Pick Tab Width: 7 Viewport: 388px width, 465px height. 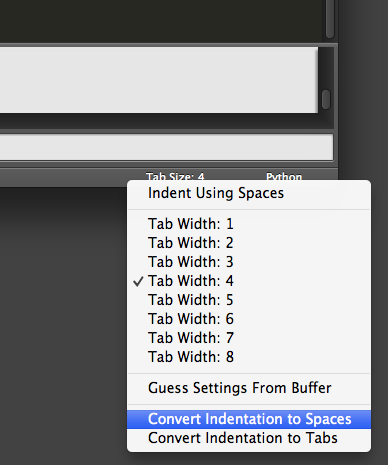click(x=249, y=338)
